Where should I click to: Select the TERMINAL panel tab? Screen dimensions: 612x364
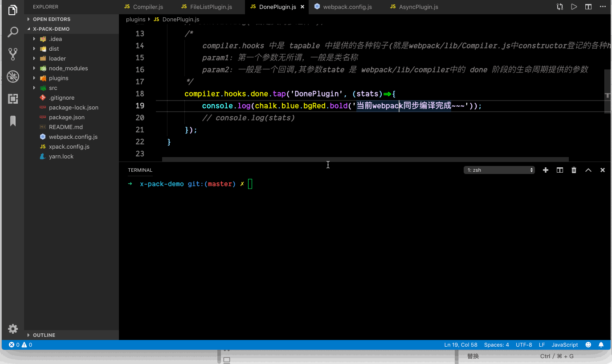click(140, 170)
